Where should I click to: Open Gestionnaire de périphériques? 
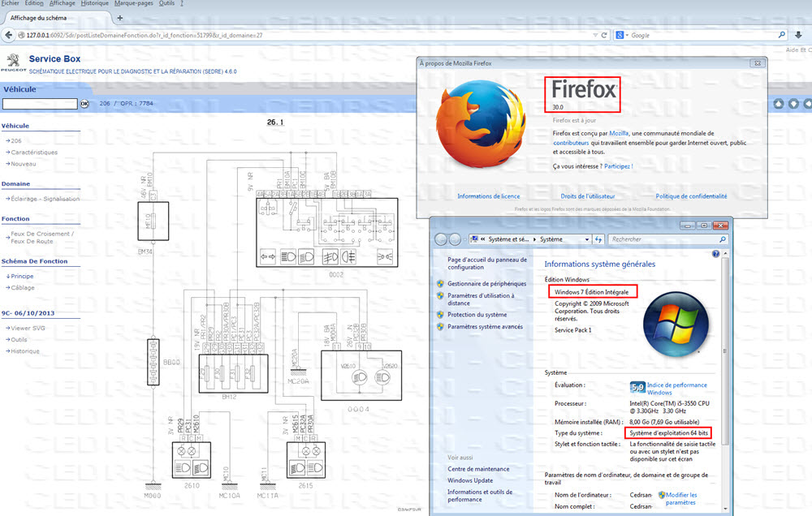(x=486, y=284)
